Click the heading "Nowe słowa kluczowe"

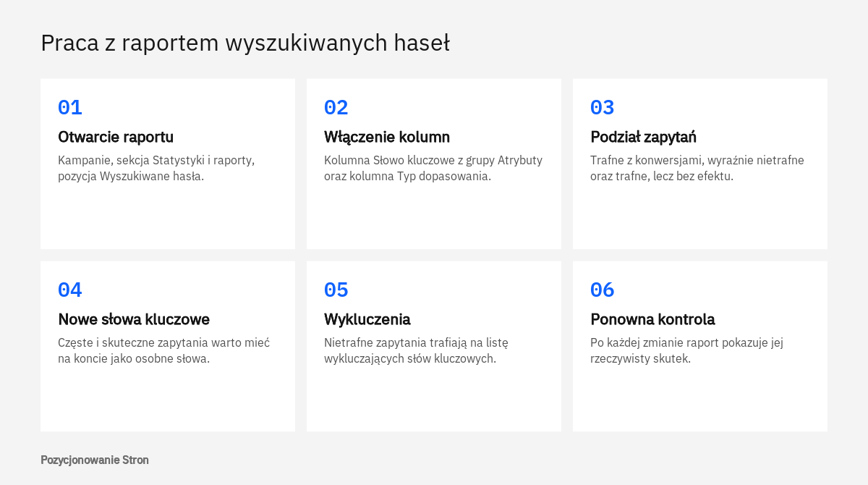click(134, 319)
